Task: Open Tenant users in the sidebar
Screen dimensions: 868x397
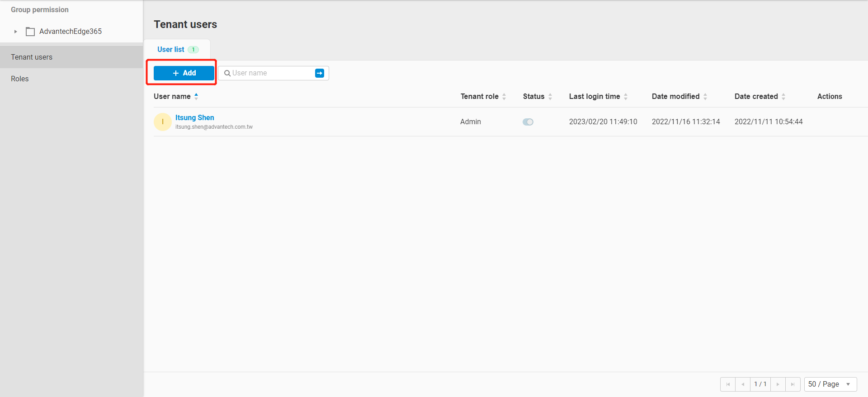Action: 32,57
